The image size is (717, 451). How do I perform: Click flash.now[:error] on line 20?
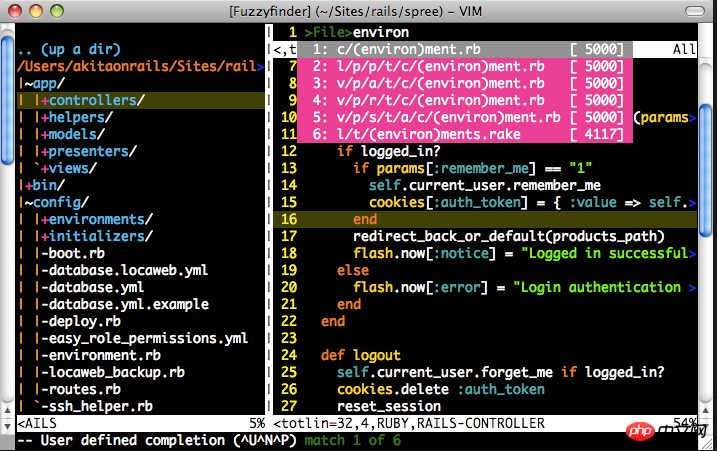point(420,287)
